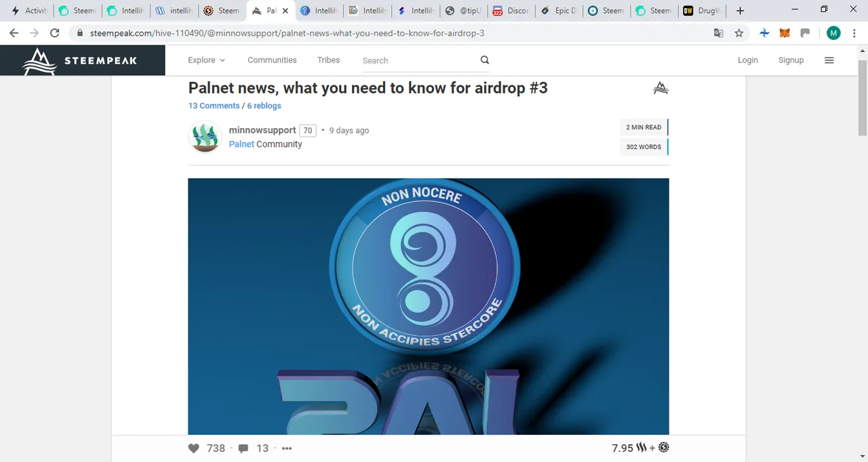The width and height of the screenshot is (868, 462).
Task: Click the '9 days ago' timestamp
Action: pyautogui.click(x=349, y=131)
